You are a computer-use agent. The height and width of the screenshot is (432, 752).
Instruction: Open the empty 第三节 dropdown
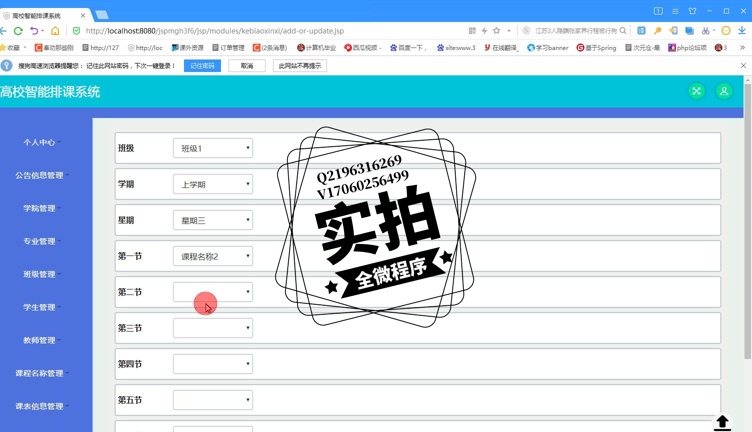tap(213, 328)
